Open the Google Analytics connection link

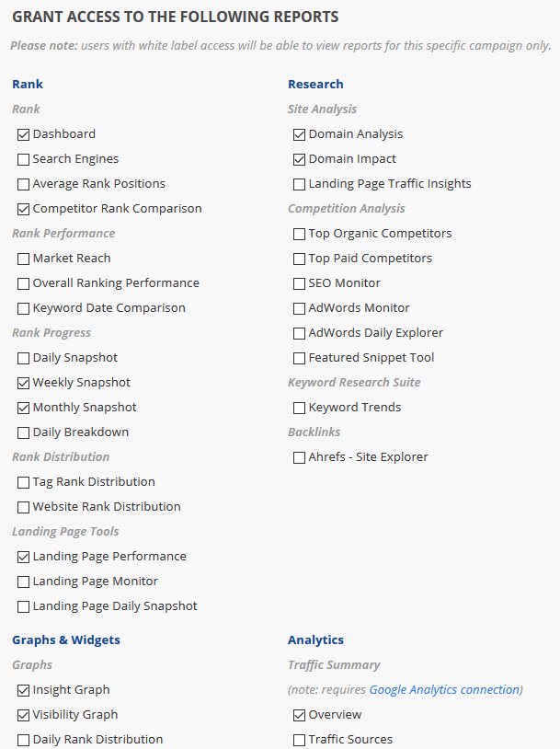click(x=444, y=689)
